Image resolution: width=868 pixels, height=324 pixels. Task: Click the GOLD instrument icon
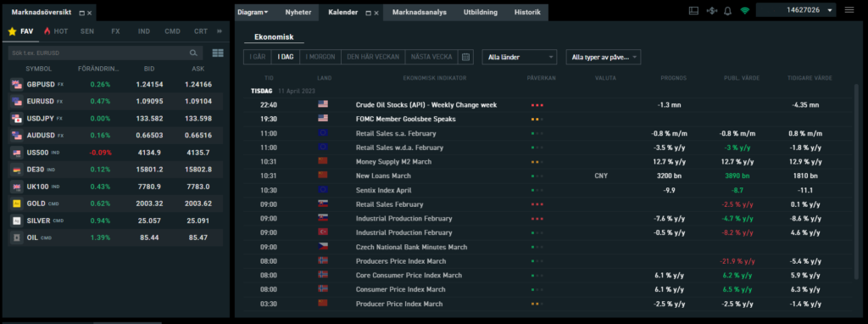click(17, 204)
